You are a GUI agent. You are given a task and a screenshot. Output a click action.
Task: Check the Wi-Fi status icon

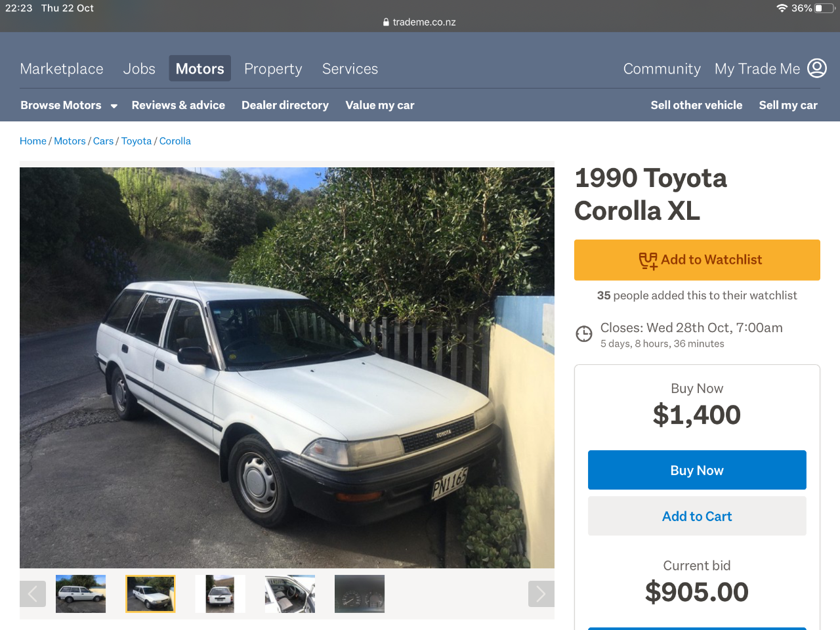[782, 8]
